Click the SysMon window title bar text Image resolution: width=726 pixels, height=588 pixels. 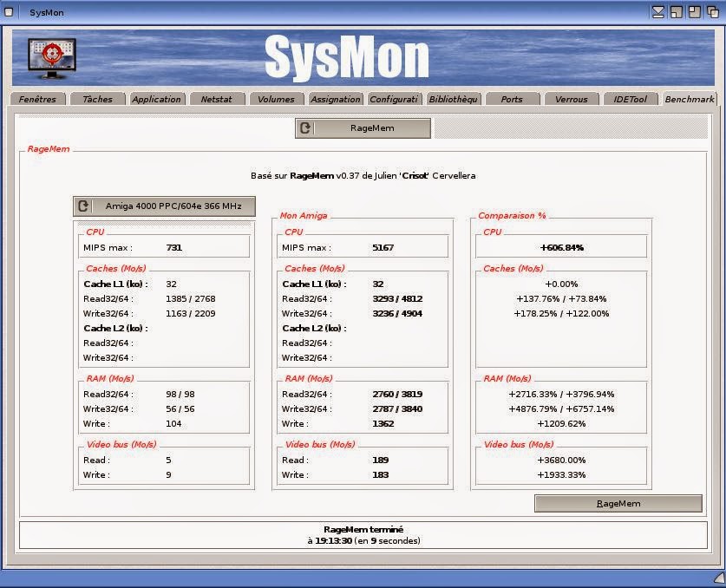pos(47,12)
